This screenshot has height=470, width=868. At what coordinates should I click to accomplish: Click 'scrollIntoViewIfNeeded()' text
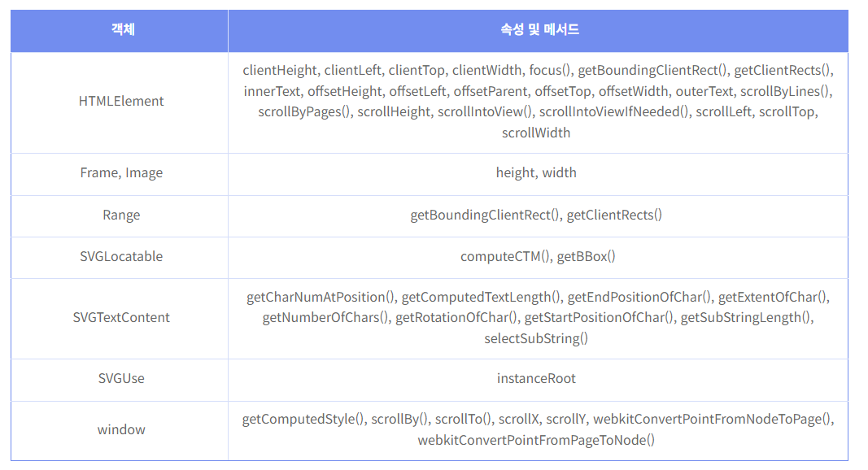(x=615, y=112)
